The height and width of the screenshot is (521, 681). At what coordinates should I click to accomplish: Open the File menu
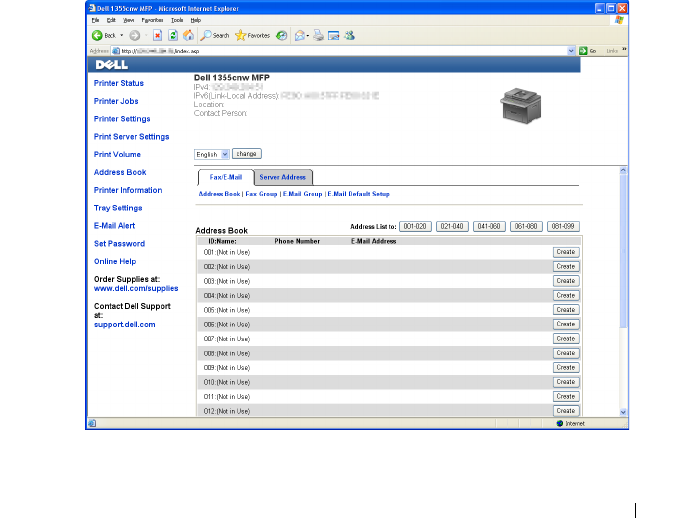[96, 20]
